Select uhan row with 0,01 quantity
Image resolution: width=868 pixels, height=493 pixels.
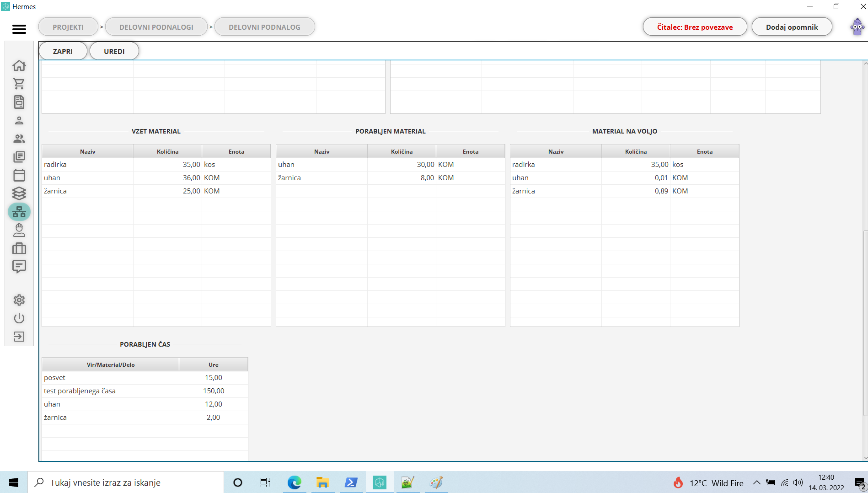(624, 178)
